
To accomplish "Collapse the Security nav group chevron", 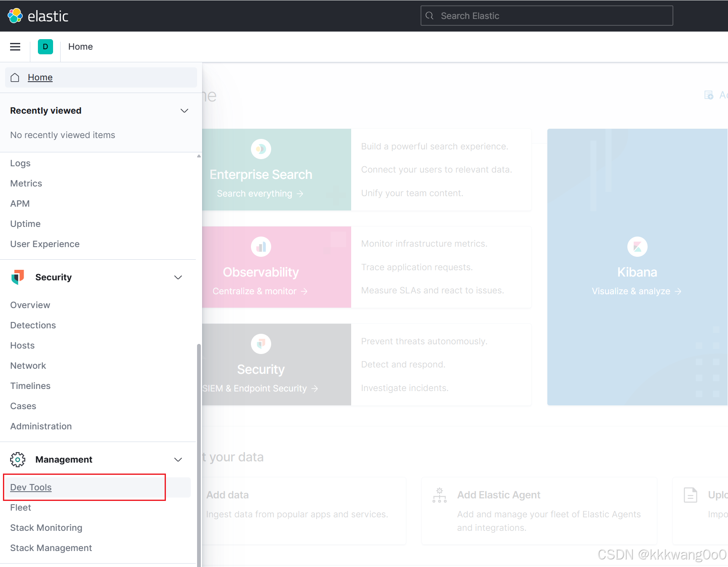I will point(178,277).
